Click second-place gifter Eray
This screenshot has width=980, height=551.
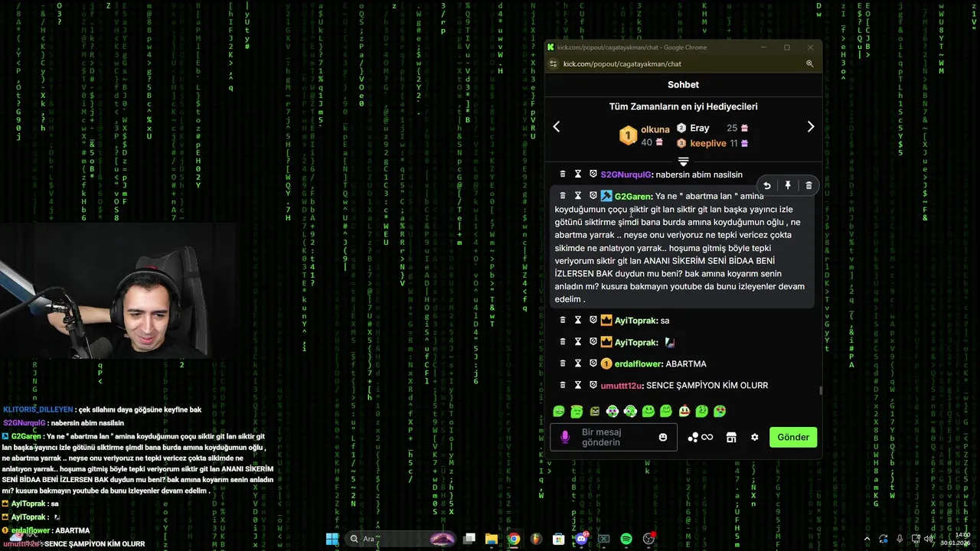(700, 128)
